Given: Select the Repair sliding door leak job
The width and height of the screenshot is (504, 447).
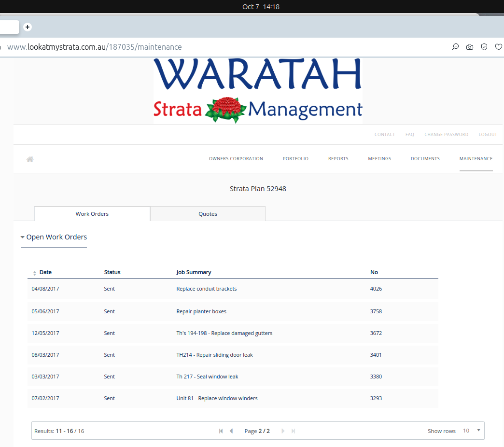Looking at the screenshot, I should (215, 355).
